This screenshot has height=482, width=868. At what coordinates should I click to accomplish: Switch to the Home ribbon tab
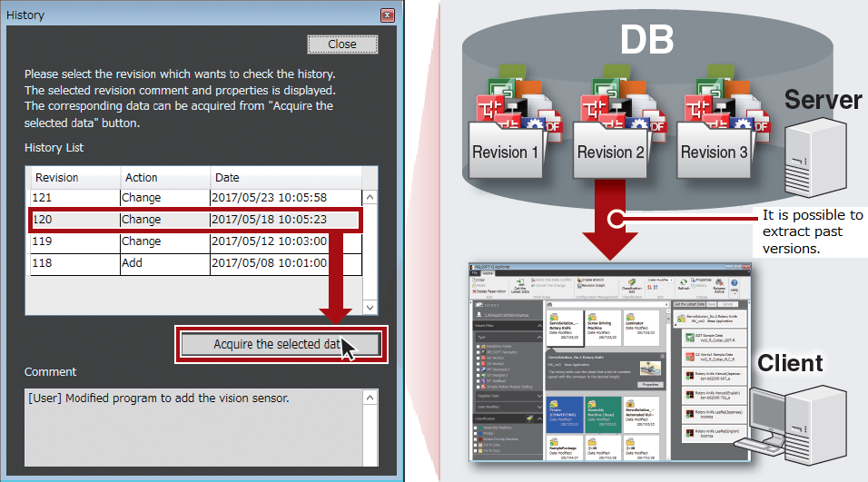(487, 272)
